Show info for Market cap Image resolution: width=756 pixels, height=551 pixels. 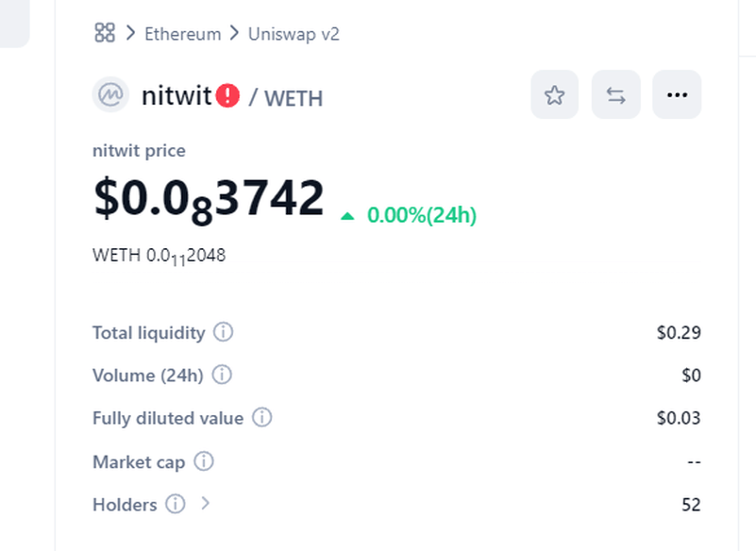click(204, 461)
